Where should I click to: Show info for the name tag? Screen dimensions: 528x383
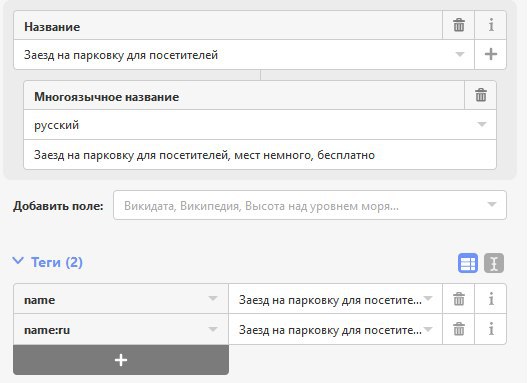491,299
